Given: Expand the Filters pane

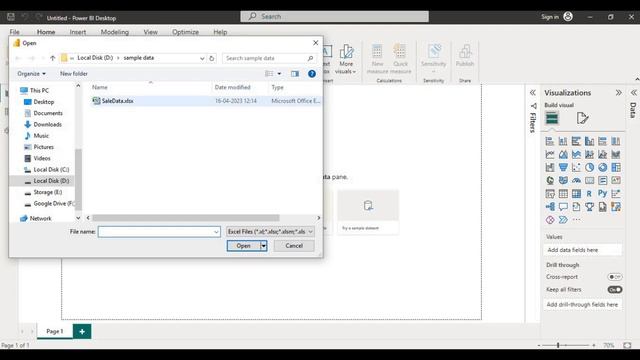Looking at the screenshot, I should (533, 93).
